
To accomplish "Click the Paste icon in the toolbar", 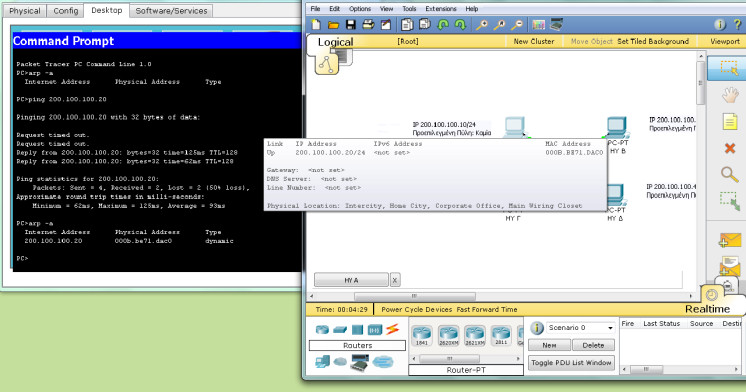I will [424, 25].
